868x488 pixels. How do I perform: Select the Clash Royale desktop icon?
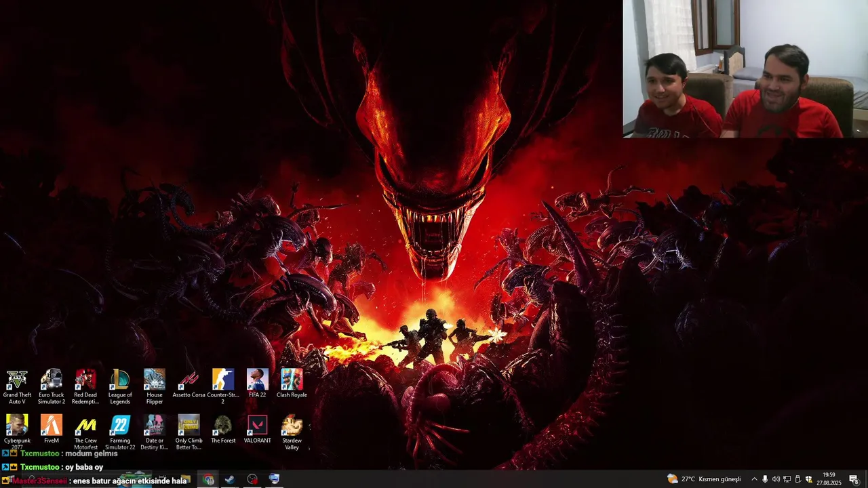point(292,384)
